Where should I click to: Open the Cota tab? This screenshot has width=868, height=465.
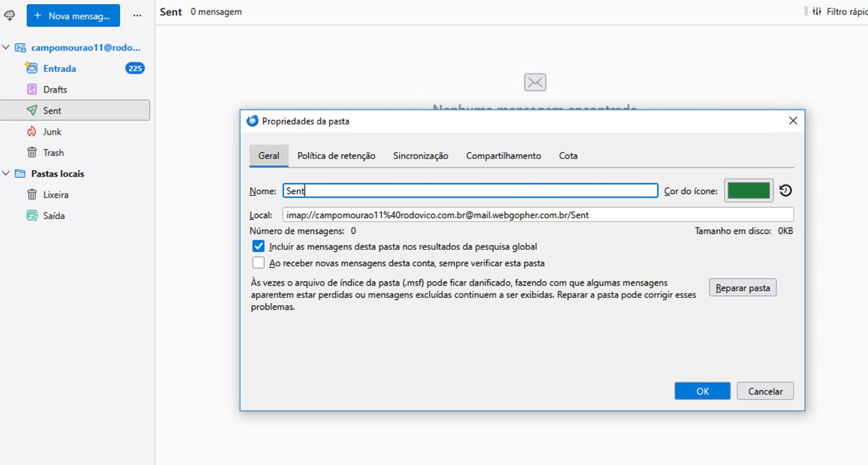[568, 156]
